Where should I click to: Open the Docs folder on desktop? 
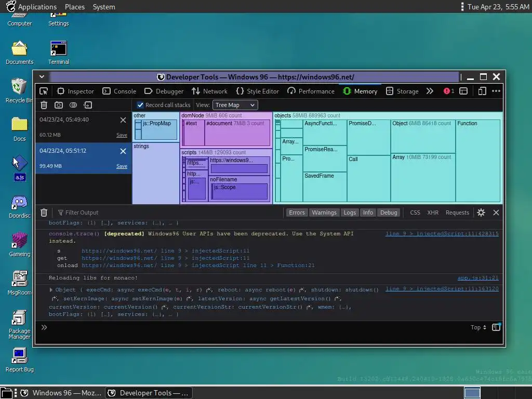19,129
